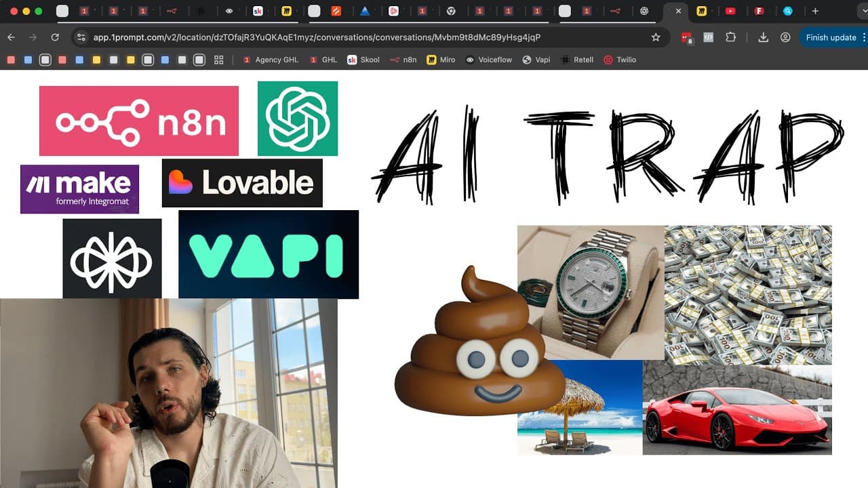Screen dimensions: 868x488
Task: Open the Chrome three-dot menu
Action: pos(863,37)
